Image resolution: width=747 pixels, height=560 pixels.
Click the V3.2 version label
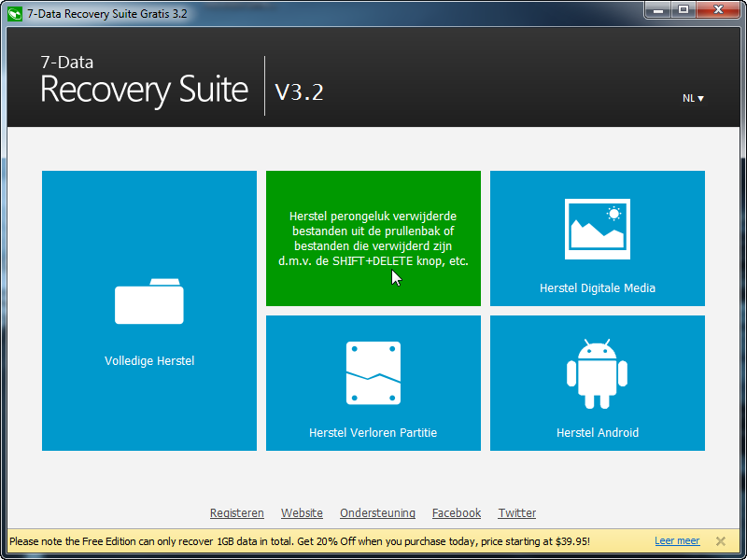pyautogui.click(x=299, y=91)
